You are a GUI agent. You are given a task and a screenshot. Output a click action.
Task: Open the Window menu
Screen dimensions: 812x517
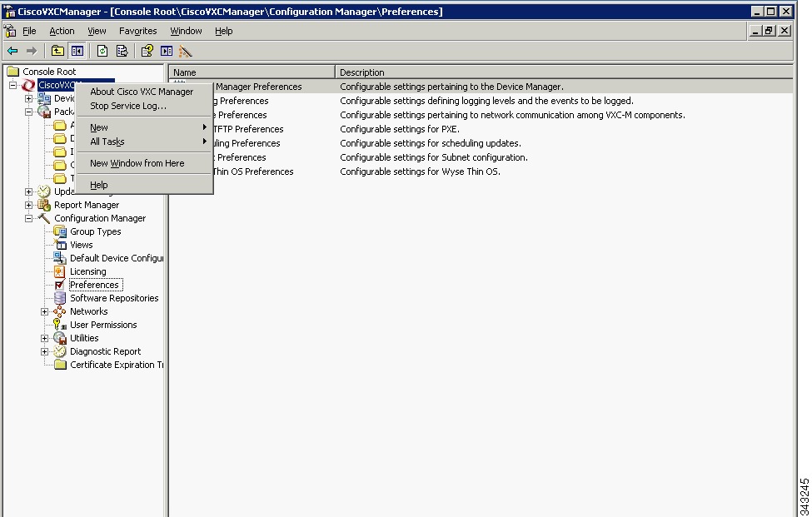[186, 31]
